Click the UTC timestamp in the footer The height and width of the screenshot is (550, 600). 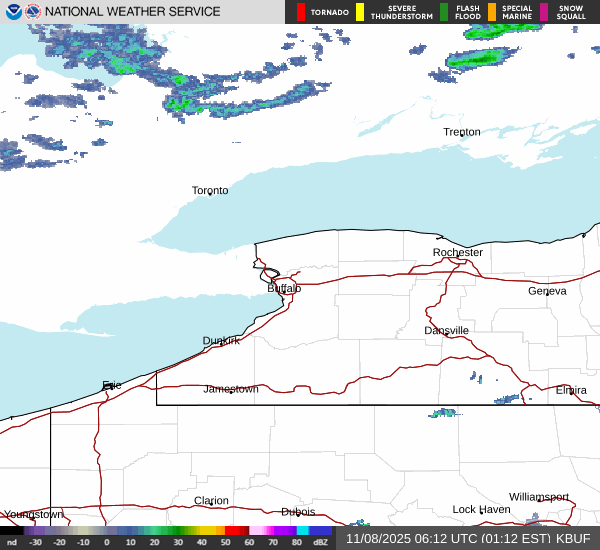pyautogui.click(x=447, y=539)
